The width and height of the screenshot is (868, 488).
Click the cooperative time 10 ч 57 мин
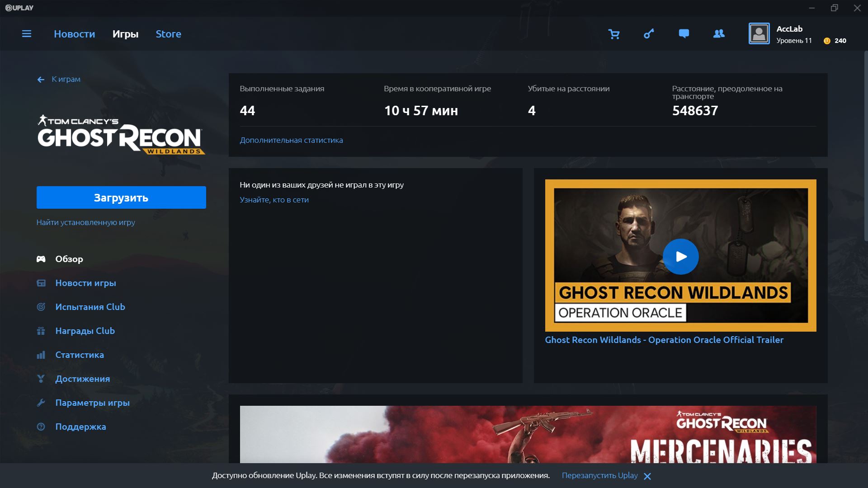421,111
